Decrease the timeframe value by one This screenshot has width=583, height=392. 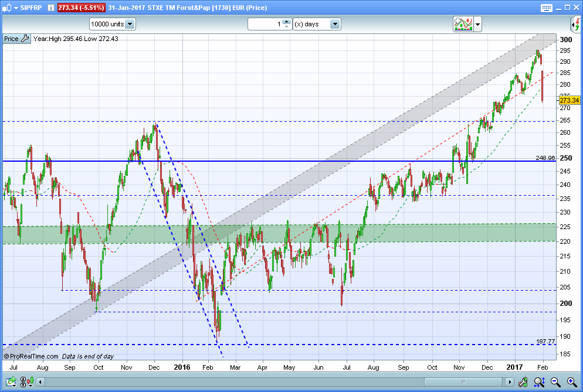pyautogui.click(x=286, y=27)
